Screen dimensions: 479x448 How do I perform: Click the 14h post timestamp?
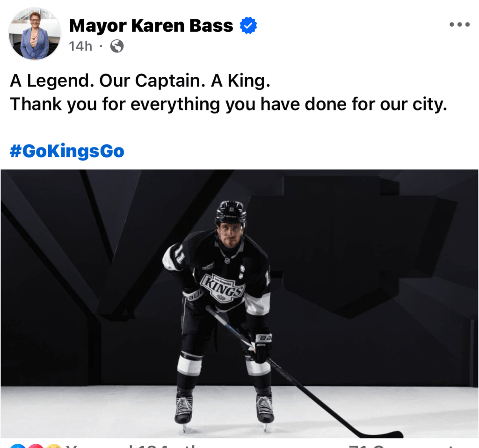tap(80, 46)
